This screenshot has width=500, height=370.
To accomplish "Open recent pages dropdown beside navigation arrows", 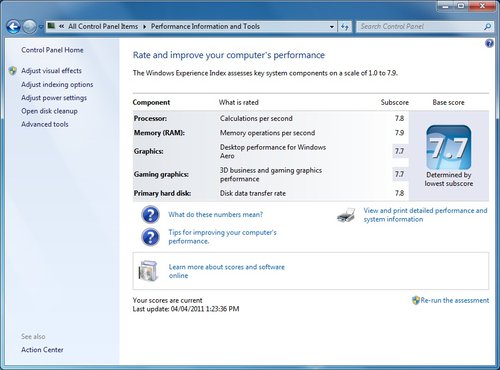I will 41,27.
